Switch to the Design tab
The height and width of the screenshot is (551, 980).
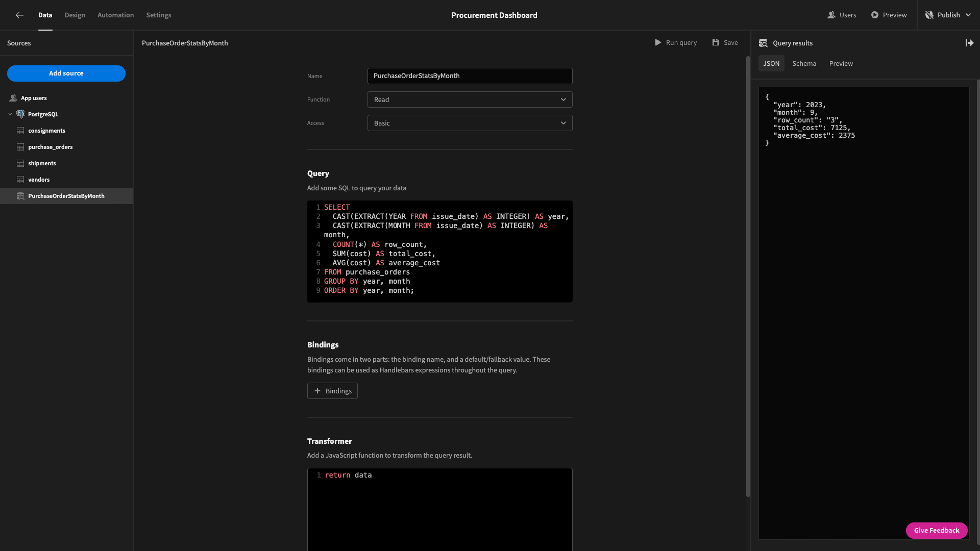point(75,15)
